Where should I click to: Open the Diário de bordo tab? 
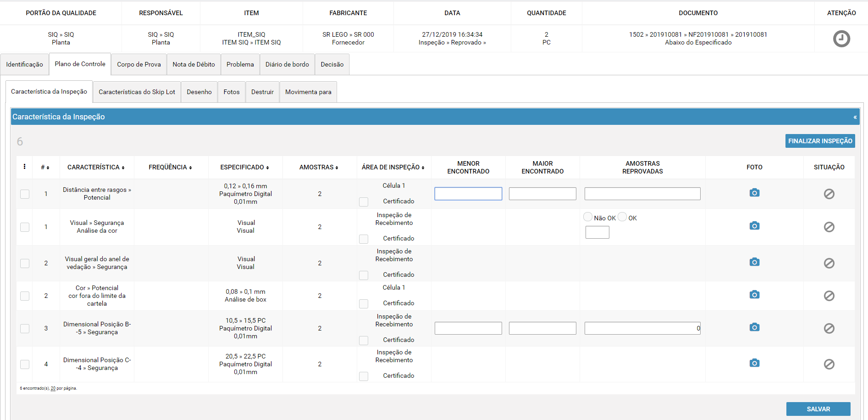[x=287, y=64]
